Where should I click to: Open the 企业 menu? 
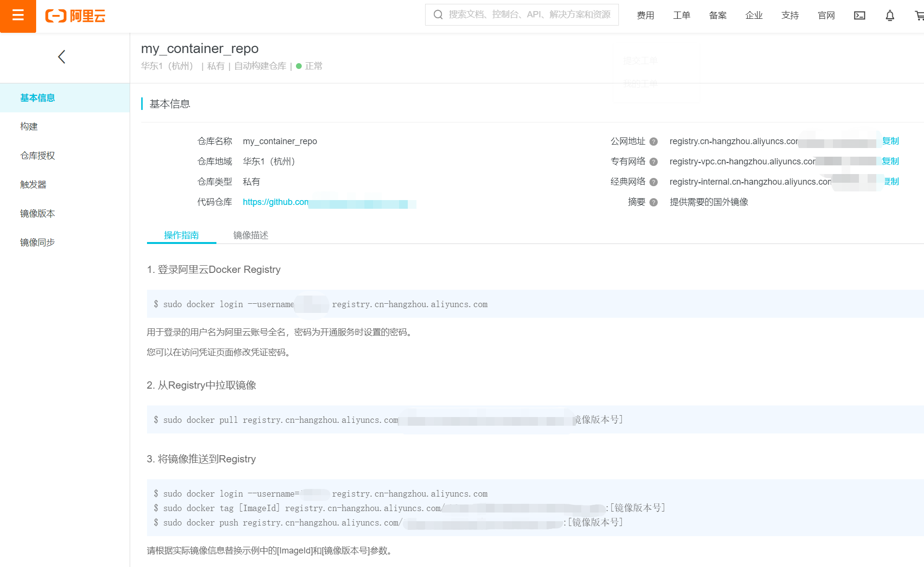754,15
